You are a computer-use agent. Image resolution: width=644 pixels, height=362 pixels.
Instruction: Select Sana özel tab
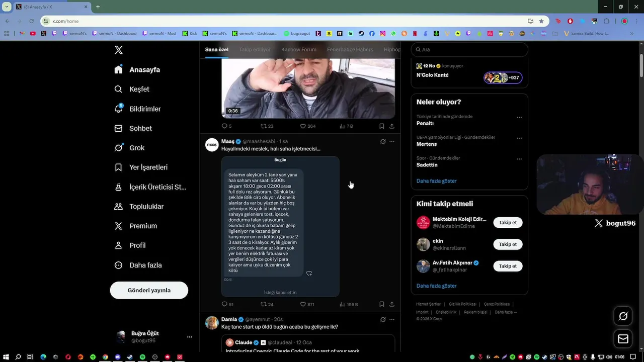tap(217, 49)
